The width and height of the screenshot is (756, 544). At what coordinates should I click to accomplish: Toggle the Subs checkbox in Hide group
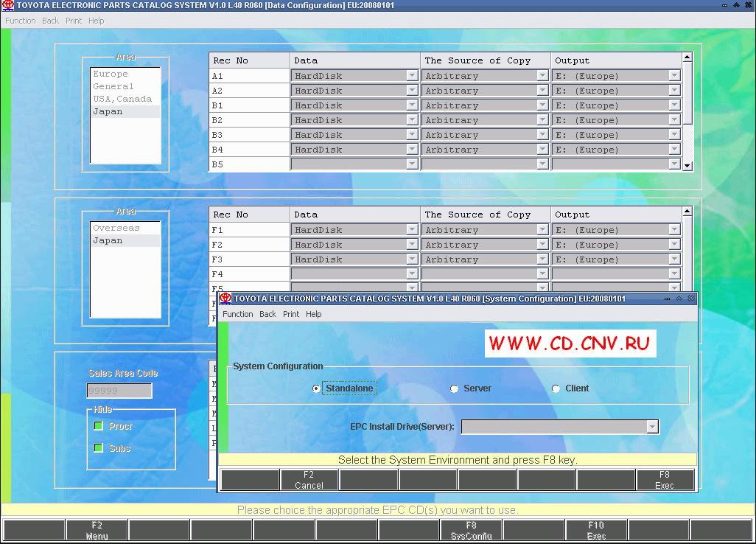98,448
